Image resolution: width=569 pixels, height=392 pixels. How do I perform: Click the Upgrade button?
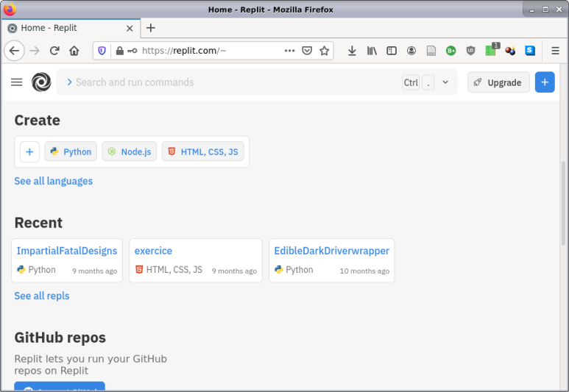click(498, 82)
